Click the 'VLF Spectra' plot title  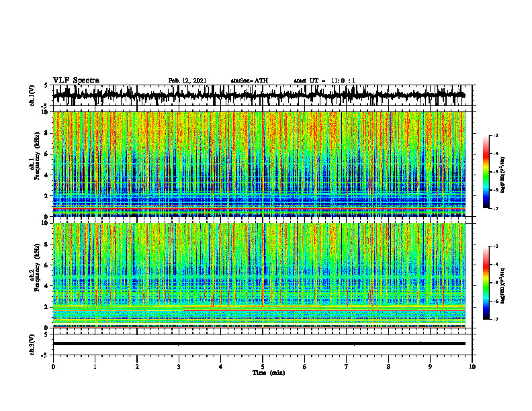pos(76,81)
